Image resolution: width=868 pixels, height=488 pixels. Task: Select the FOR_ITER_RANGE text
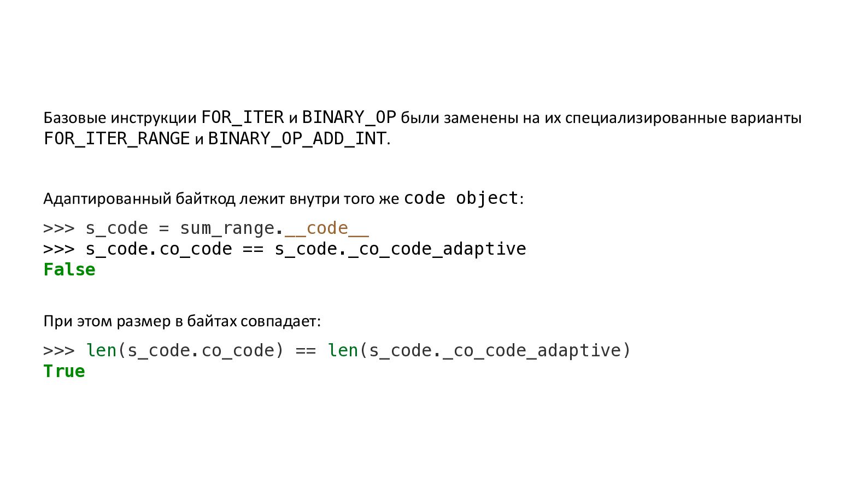pos(117,139)
